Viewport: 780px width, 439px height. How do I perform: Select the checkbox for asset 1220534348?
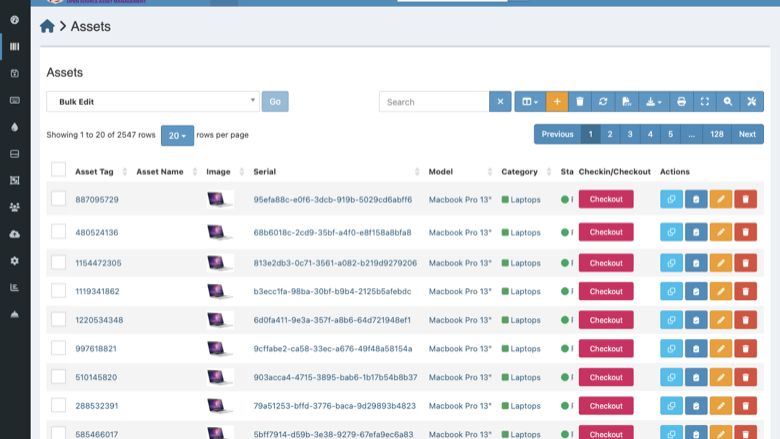58,319
